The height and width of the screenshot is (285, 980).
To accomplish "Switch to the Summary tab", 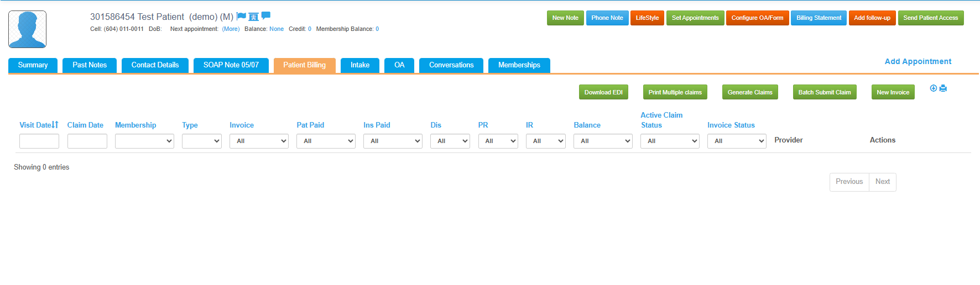I will point(33,65).
